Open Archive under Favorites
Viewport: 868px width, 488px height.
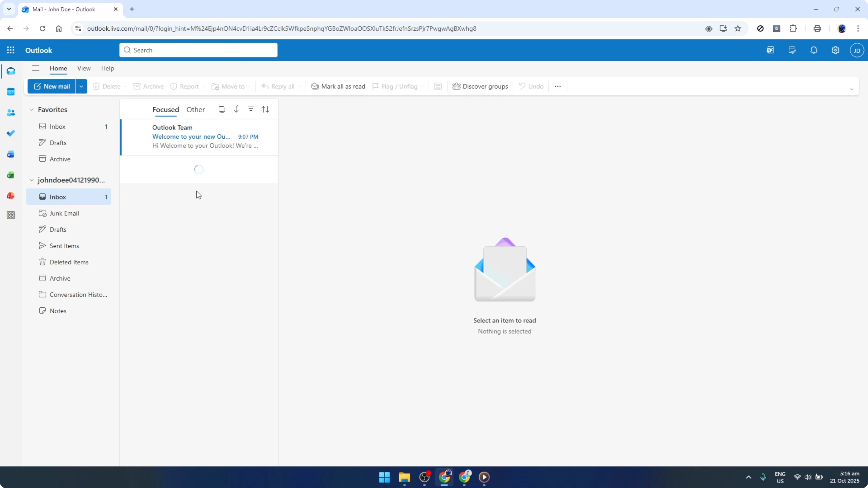69,159
